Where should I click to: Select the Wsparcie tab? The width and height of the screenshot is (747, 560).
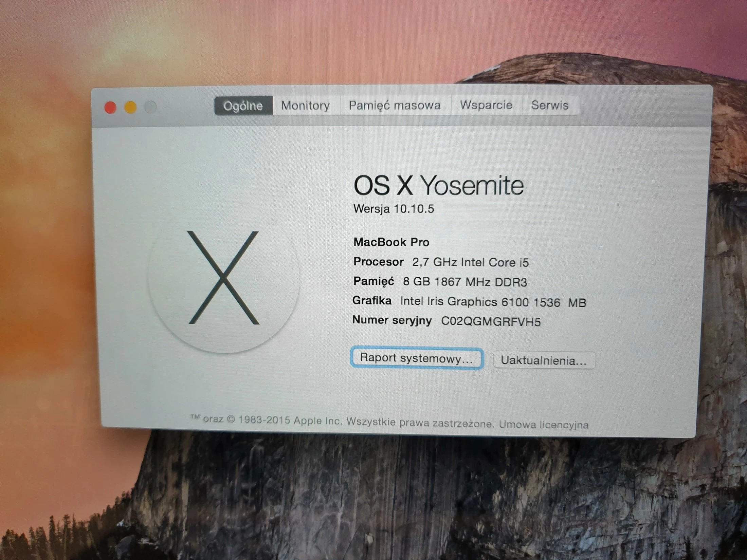point(486,105)
